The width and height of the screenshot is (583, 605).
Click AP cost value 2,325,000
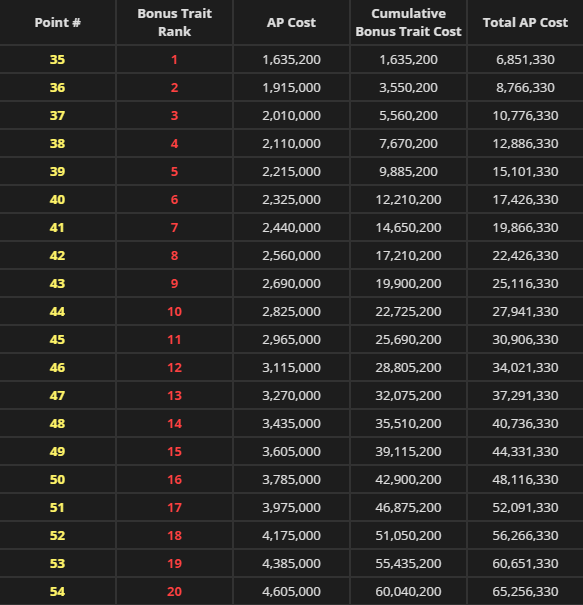pyautogui.click(x=291, y=199)
